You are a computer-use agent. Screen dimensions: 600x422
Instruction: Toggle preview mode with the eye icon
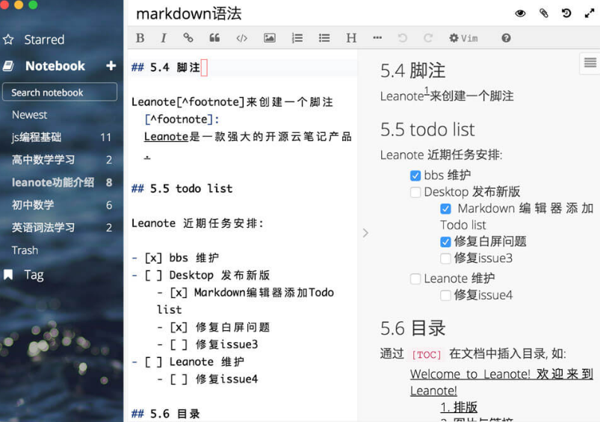(520, 13)
